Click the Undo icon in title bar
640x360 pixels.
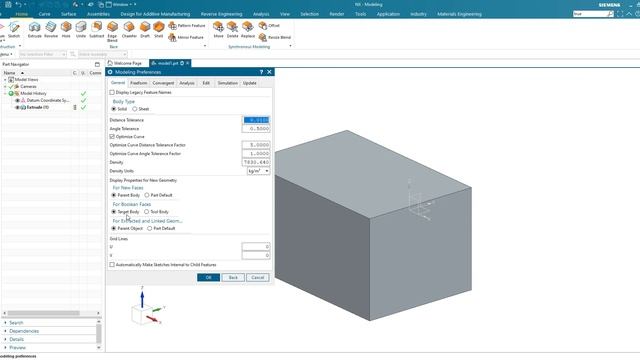pos(18,4)
